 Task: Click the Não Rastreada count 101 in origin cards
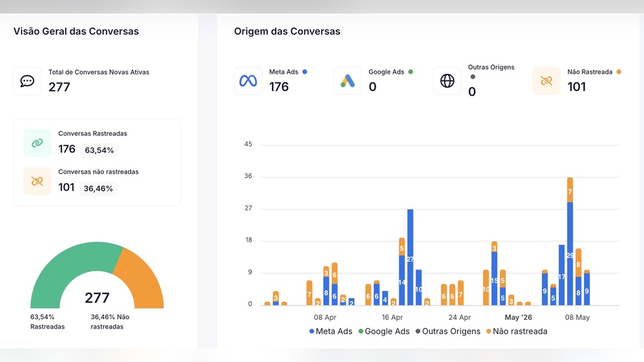(577, 87)
